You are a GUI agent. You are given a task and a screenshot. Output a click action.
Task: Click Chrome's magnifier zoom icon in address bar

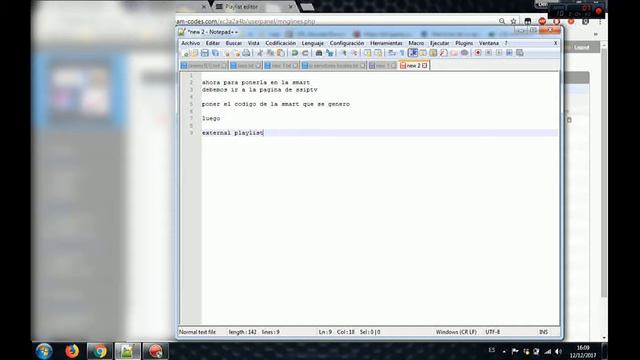coord(502,21)
